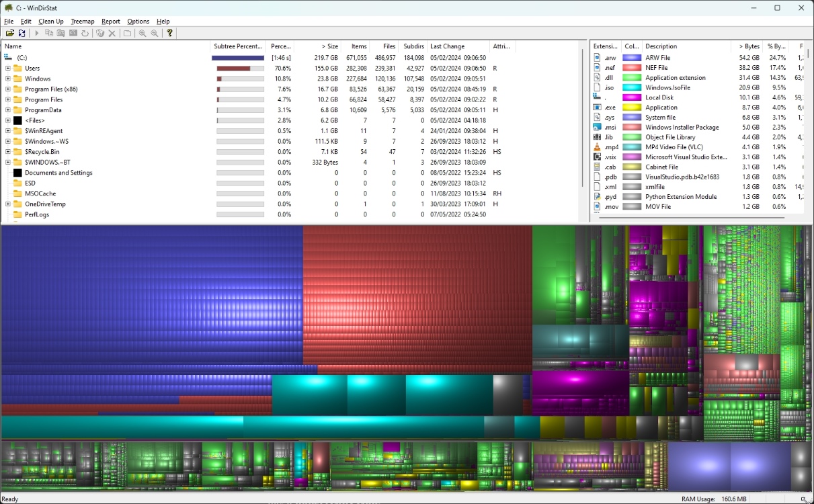
Task: Sort by the Last Change column header
Action: 447,46
